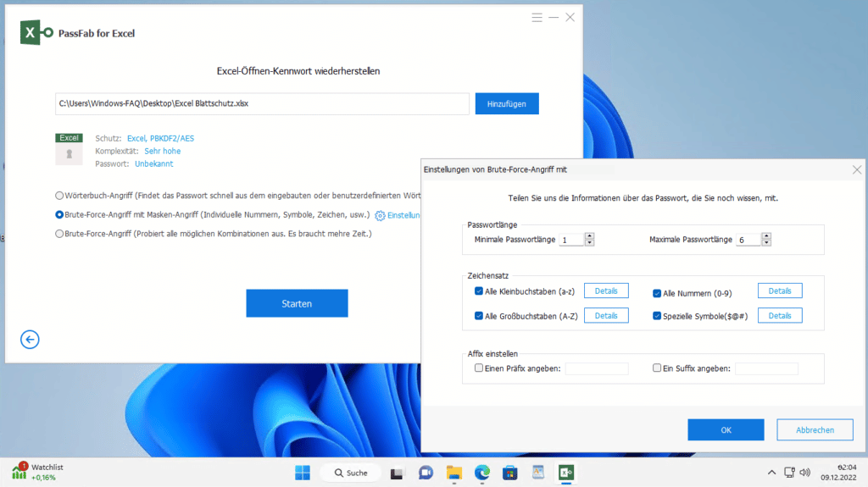Open the PassFab hamburger menu icon
This screenshot has height=487, width=868.
click(537, 18)
